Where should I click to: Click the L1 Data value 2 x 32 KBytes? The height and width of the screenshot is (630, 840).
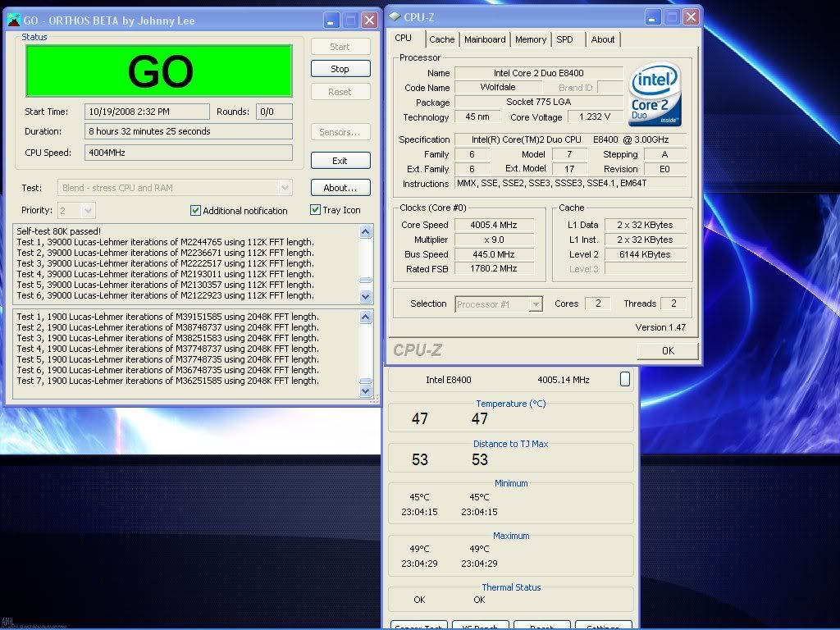click(645, 225)
